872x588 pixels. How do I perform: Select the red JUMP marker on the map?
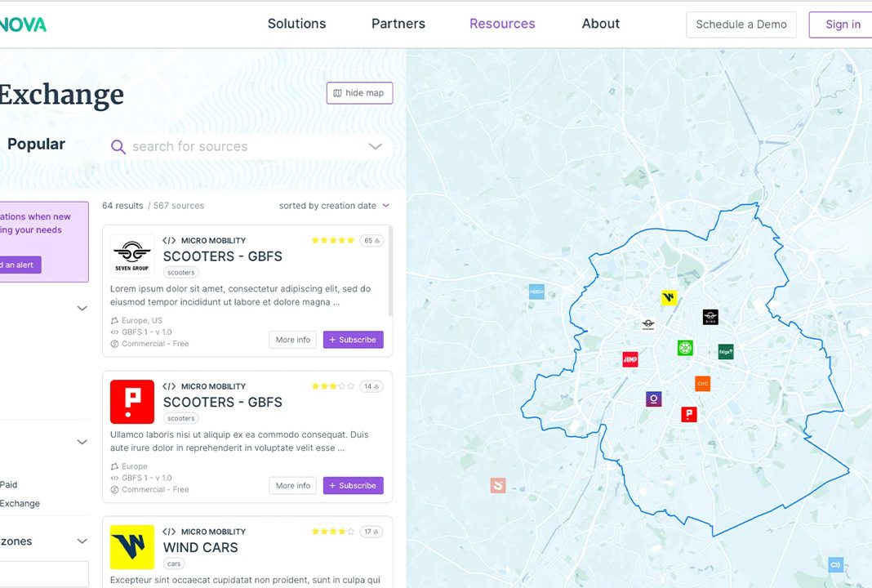click(630, 359)
